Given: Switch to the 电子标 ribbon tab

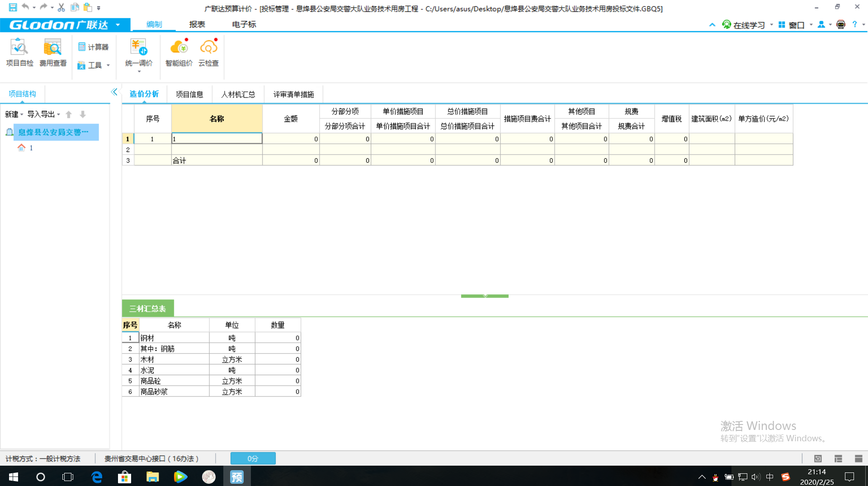Looking at the screenshot, I should click(x=244, y=24).
